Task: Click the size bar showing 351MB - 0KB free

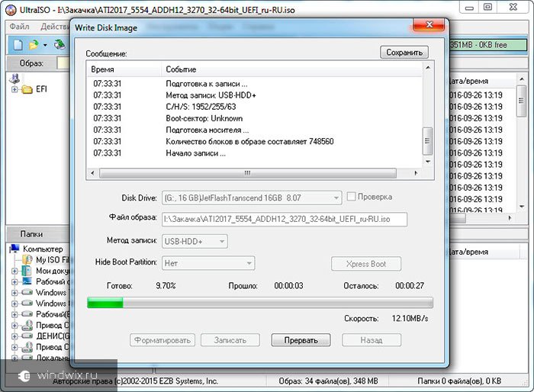Action: [x=487, y=45]
